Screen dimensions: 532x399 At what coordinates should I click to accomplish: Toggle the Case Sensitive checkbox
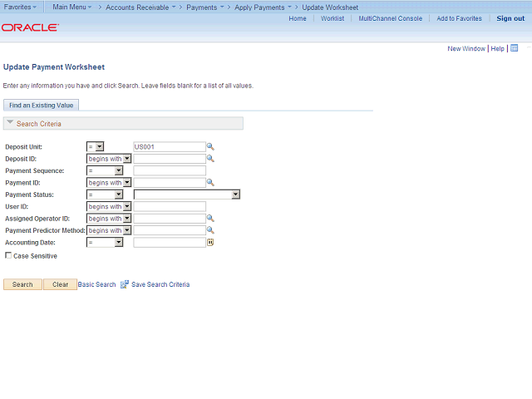(x=8, y=255)
